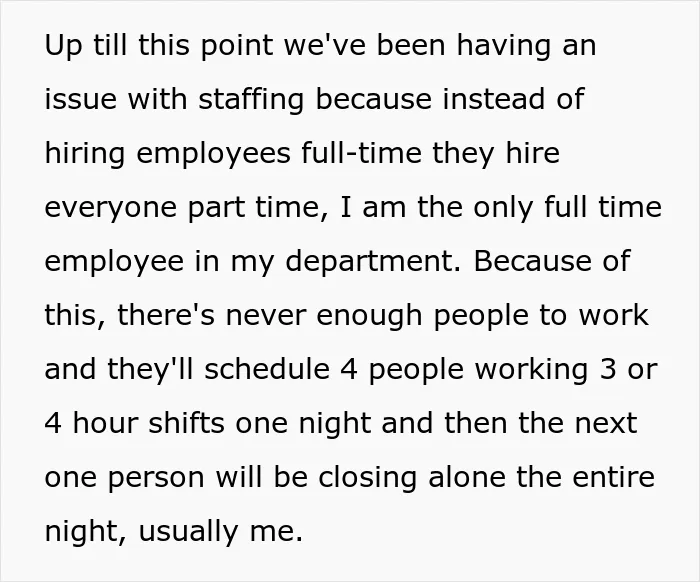Click the word "instead" in second line
Viewport: 700px width, 582px height.
pos(494,98)
